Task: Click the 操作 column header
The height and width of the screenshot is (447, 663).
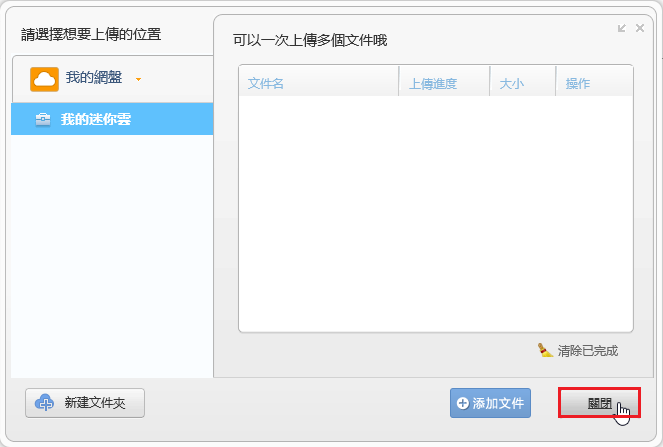Action: point(594,83)
